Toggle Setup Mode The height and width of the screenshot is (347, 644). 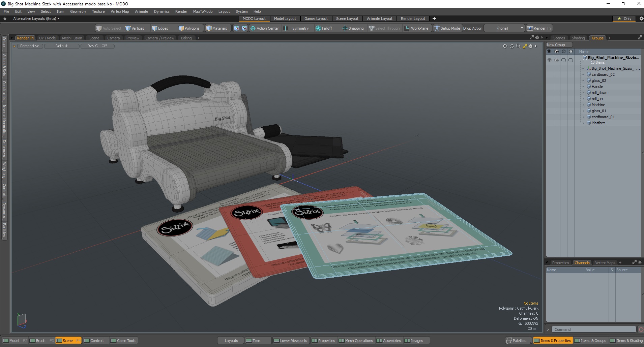[x=447, y=28]
